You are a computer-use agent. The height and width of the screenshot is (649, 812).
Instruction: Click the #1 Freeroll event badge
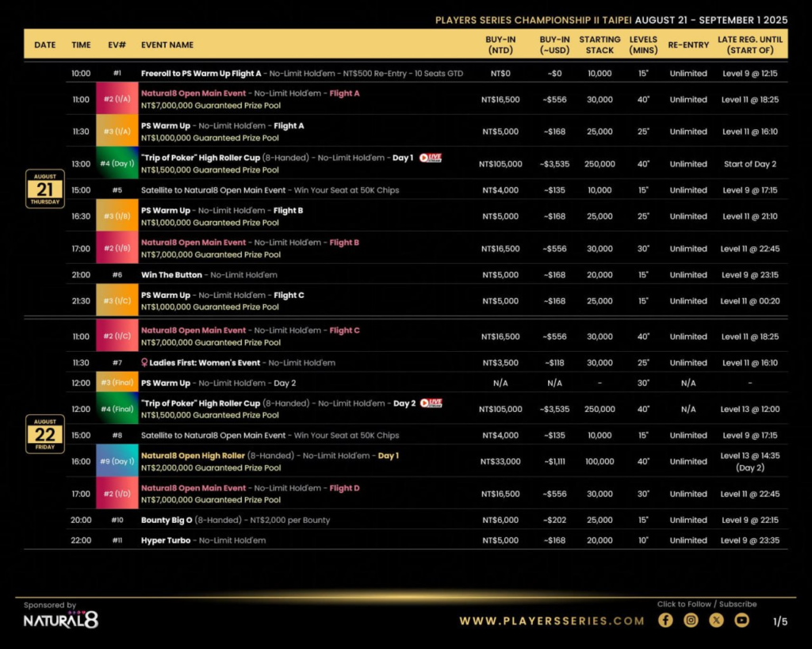coord(117,73)
